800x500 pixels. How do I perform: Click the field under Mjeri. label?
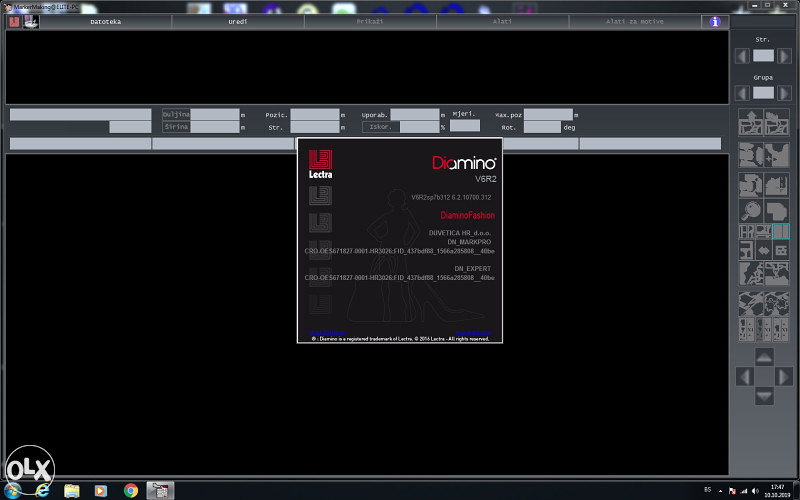(465, 126)
